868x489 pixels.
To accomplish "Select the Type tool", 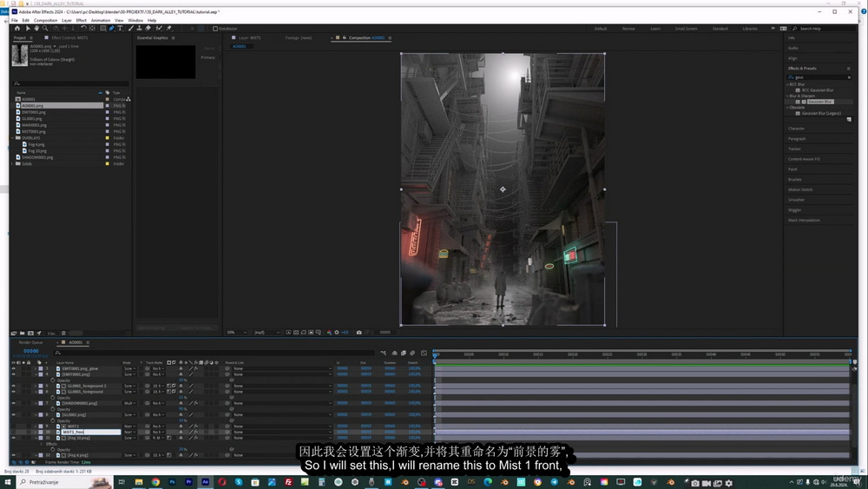I will click(x=120, y=29).
